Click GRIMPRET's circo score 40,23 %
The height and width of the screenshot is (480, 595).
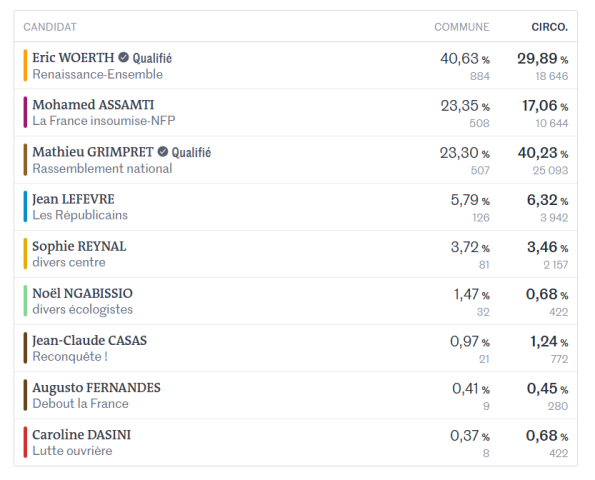coord(543,153)
